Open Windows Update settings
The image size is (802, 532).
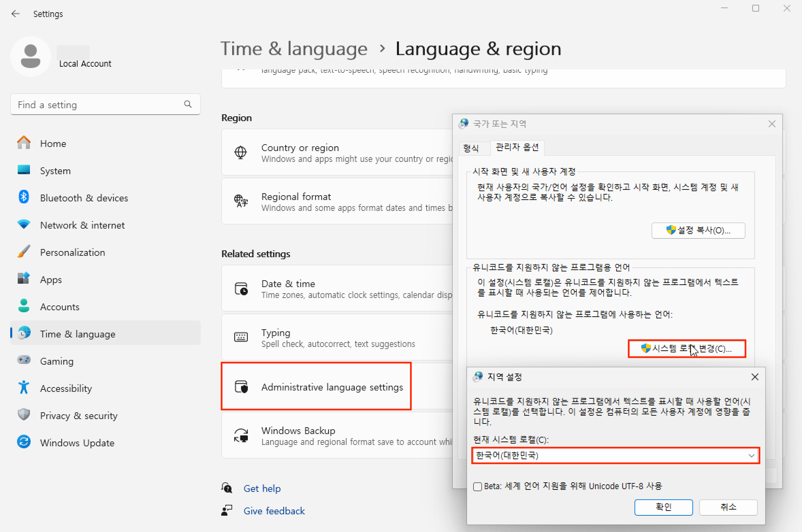106,443
